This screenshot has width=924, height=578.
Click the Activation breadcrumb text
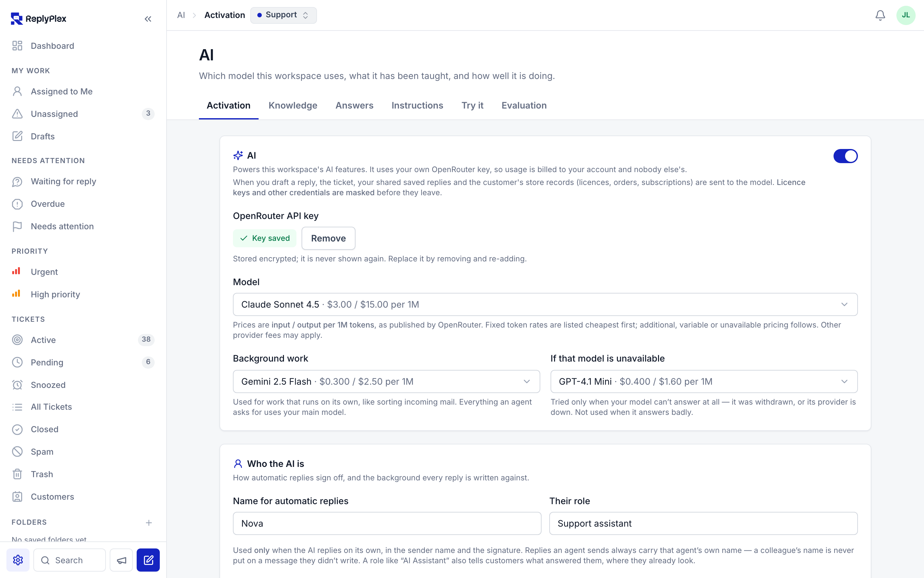pos(225,15)
